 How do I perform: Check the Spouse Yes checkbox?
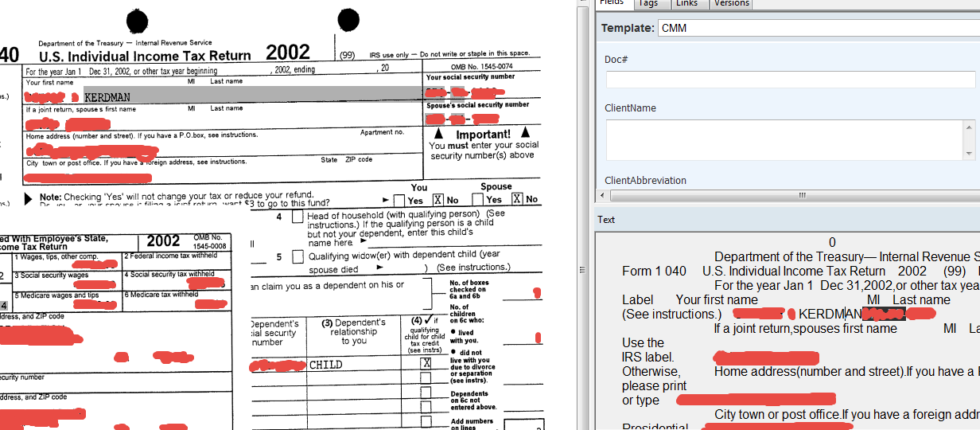tap(477, 199)
